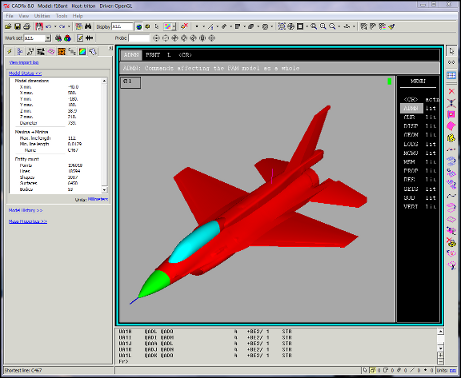Click the open file folder icon
This screenshot has height=378, width=461.
8,26
